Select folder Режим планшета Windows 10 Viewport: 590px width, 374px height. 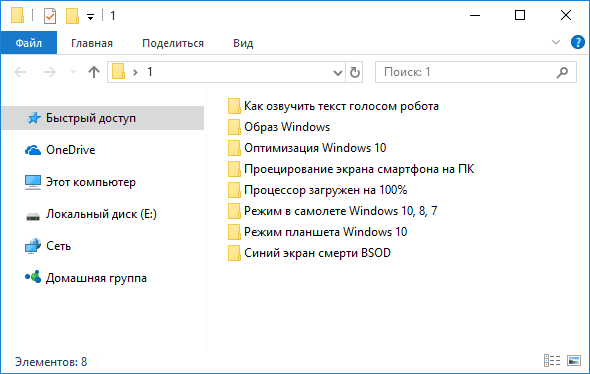pyautogui.click(x=326, y=232)
